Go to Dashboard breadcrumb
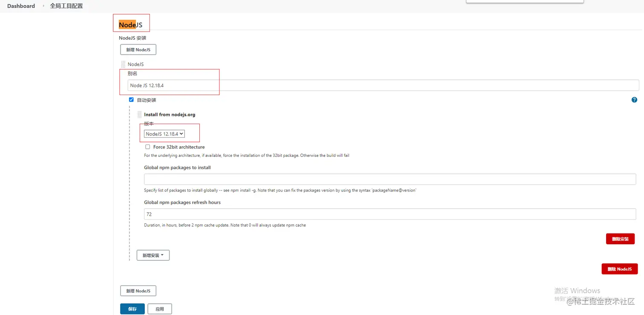The image size is (644, 315). point(21,6)
